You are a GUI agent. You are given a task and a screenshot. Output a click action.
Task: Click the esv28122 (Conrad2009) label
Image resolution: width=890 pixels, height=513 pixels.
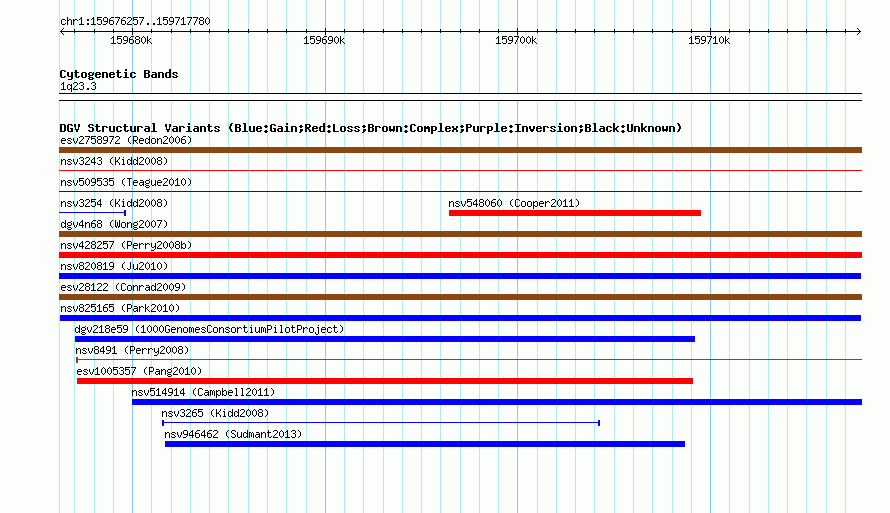123,287
